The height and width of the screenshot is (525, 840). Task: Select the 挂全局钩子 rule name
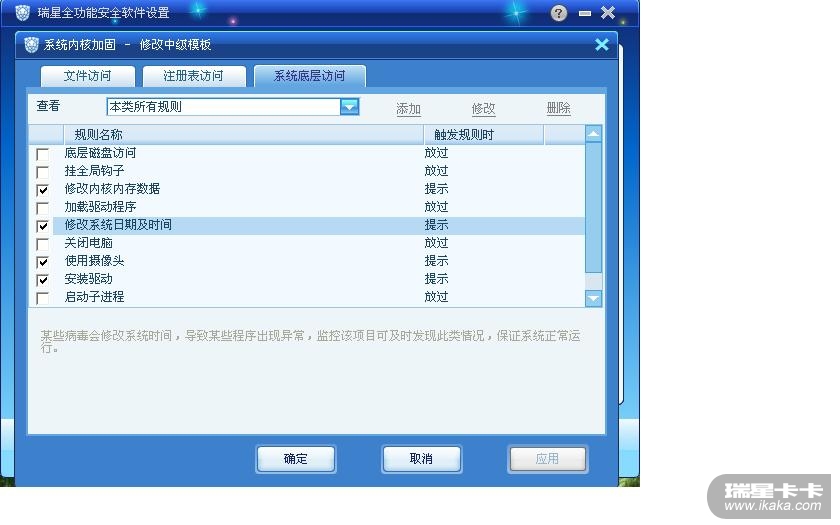94,171
